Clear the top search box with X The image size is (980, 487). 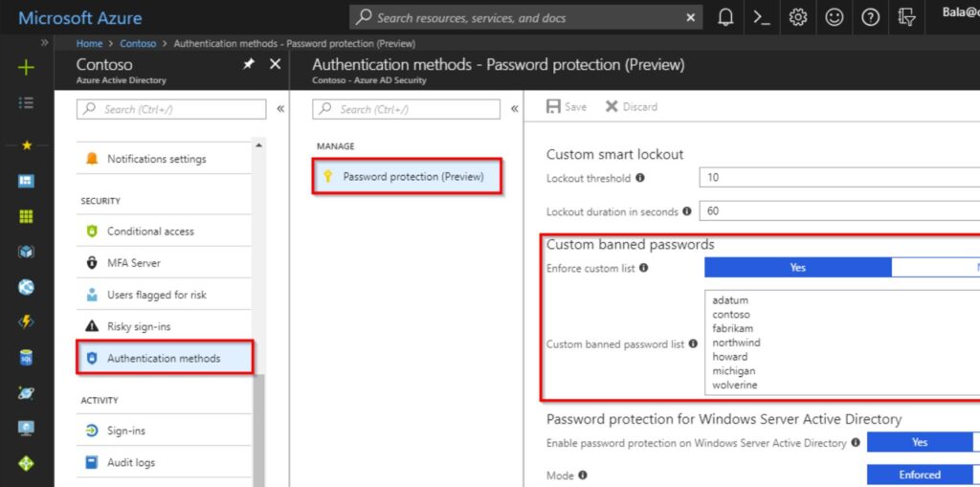pos(690,18)
